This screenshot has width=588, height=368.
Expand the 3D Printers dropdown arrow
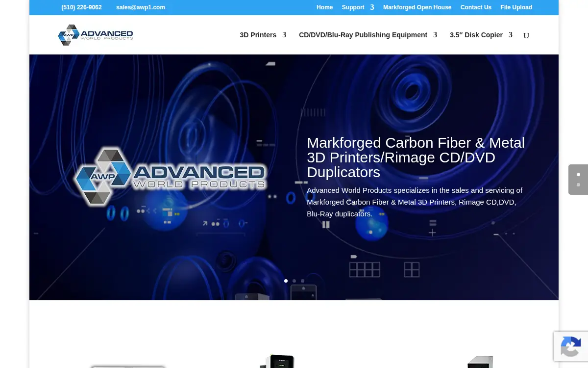pyautogui.click(x=284, y=35)
